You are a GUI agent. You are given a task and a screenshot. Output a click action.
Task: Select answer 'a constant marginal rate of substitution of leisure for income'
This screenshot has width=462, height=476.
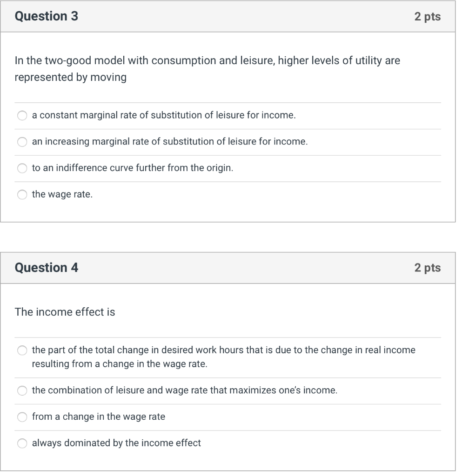[x=22, y=115]
